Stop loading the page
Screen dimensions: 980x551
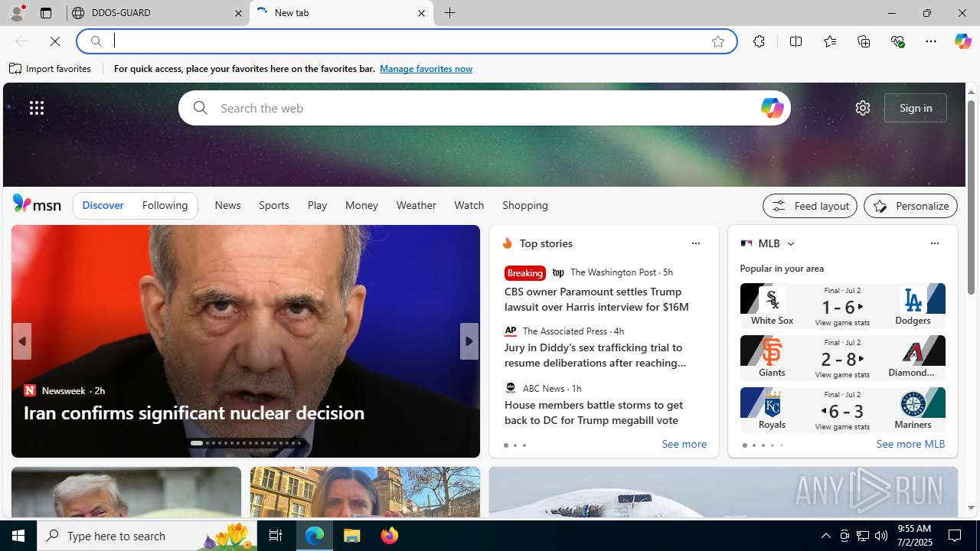55,41
